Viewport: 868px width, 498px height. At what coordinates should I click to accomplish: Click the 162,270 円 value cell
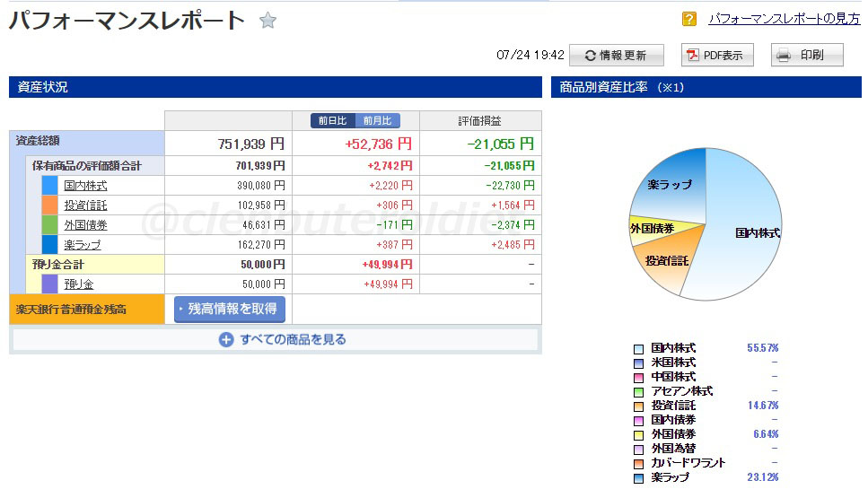coord(261,245)
